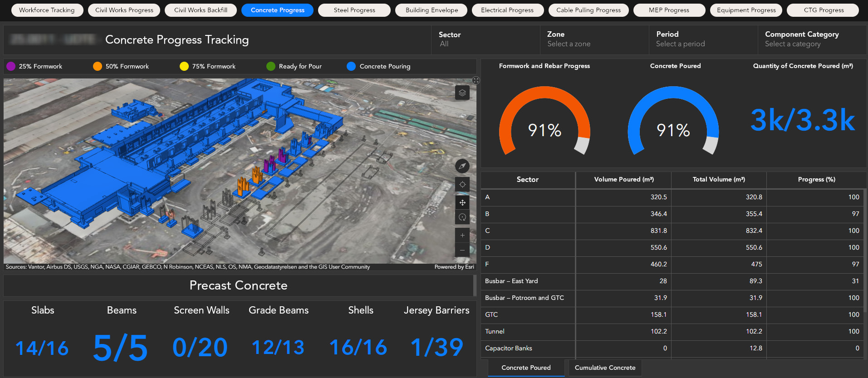Select sector B row in table
This screenshot has width=868, height=378.
[672, 214]
